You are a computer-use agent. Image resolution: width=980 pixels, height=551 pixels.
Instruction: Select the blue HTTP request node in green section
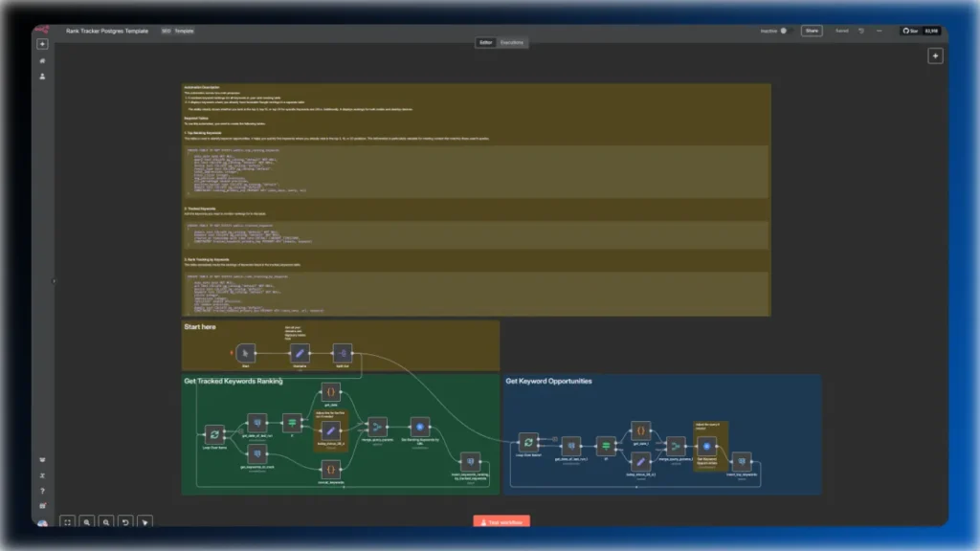tap(420, 427)
